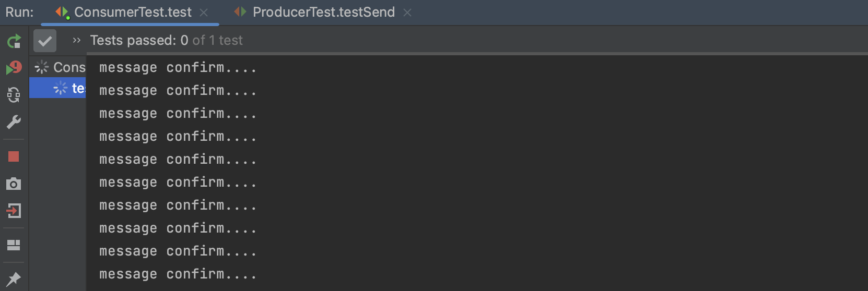
Task: Click the layout icon above the pin
Action: tap(14, 245)
